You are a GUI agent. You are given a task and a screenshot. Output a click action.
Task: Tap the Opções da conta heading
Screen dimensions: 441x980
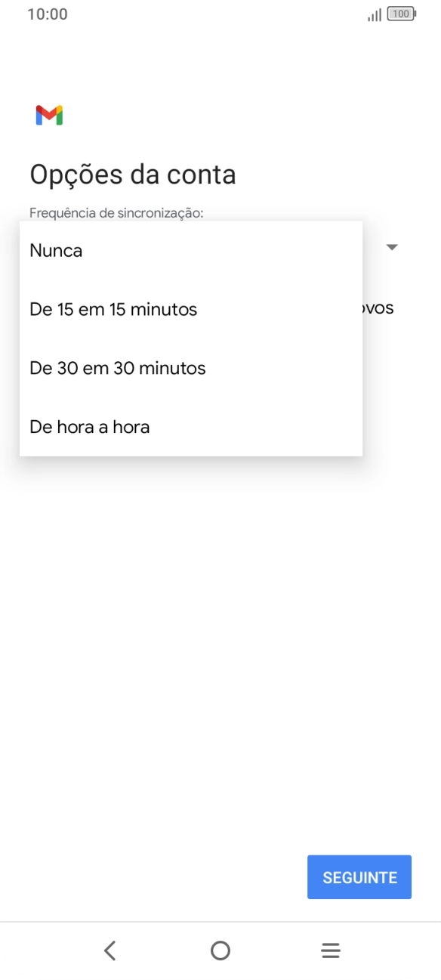tap(132, 174)
